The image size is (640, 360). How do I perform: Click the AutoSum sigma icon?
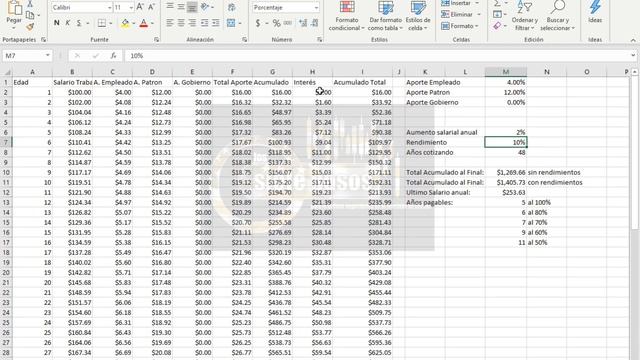(x=497, y=4)
